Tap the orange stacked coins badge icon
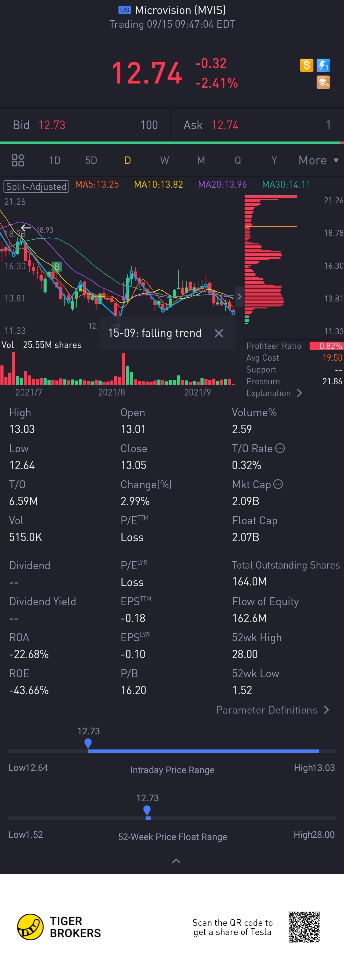 (x=323, y=82)
